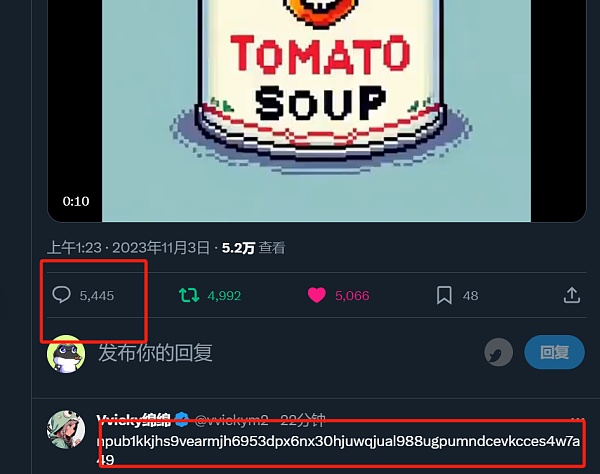Open the 22分钟 reply timestamp
The height and width of the screenshot is (474, 600).
303,420
